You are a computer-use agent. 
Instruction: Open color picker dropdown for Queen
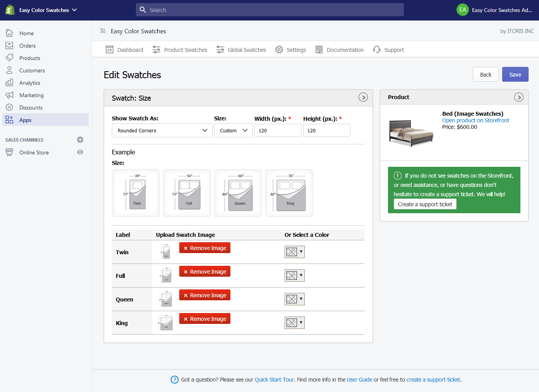point(295,299)
